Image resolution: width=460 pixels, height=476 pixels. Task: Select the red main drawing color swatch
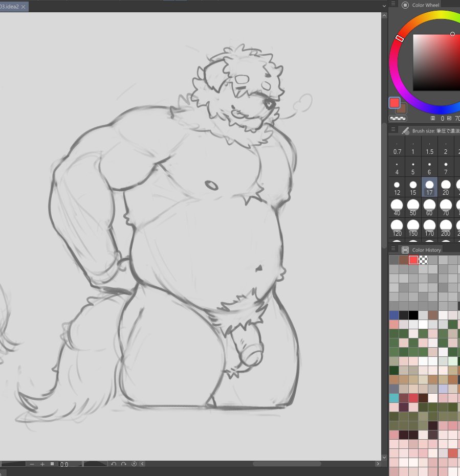click(395, 103)
